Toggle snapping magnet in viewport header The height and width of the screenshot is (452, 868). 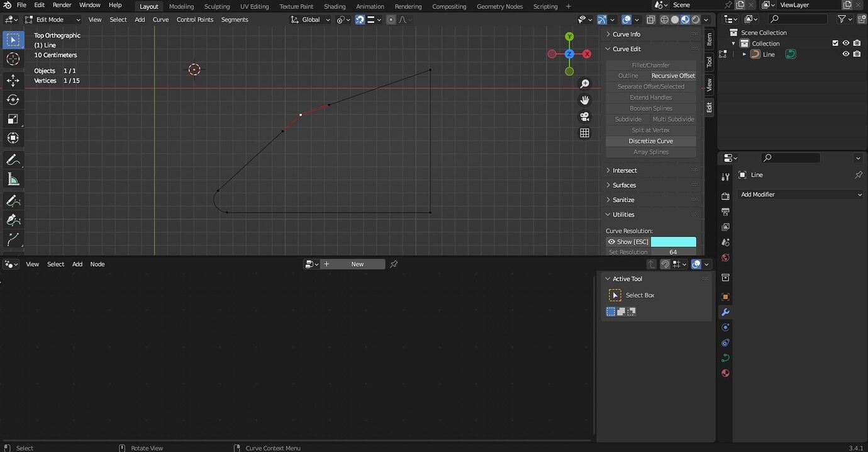click(360, 20)
